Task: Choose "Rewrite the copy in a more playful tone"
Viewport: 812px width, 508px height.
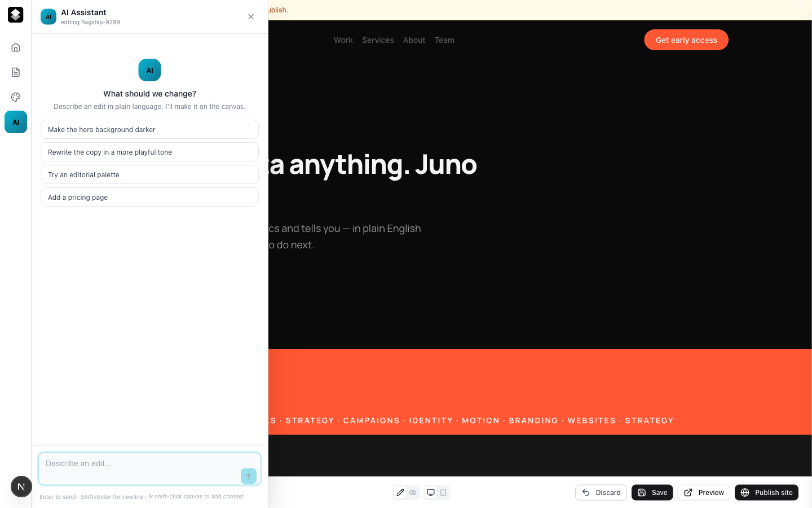Action: (x=149, y=152)
